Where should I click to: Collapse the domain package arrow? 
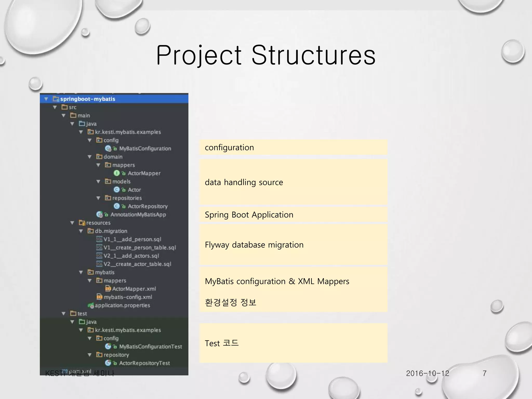[x=90, y=157]
